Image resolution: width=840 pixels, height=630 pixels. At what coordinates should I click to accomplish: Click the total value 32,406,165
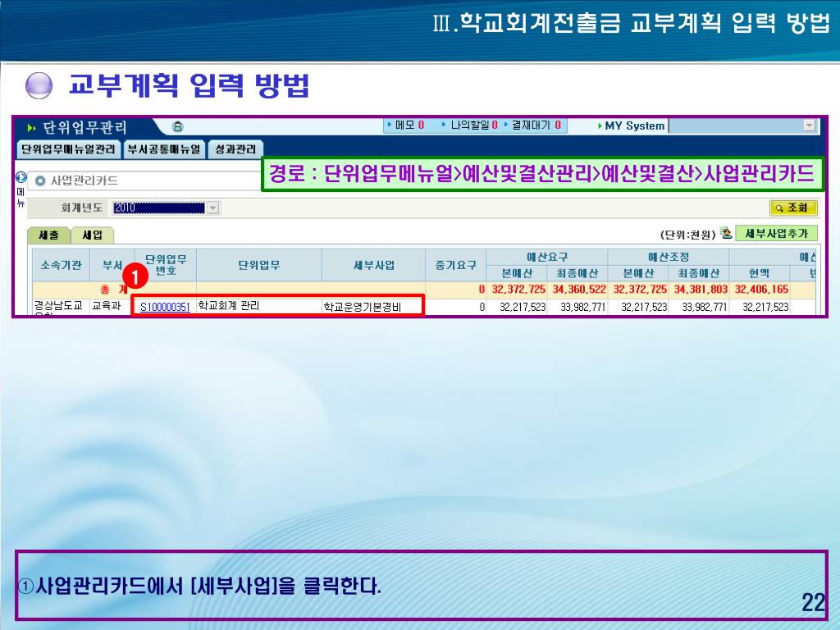point(761,290)
